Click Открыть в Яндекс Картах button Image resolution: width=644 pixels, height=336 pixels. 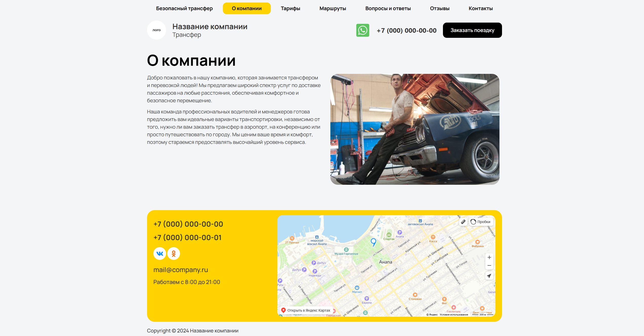tap(306, 310)
